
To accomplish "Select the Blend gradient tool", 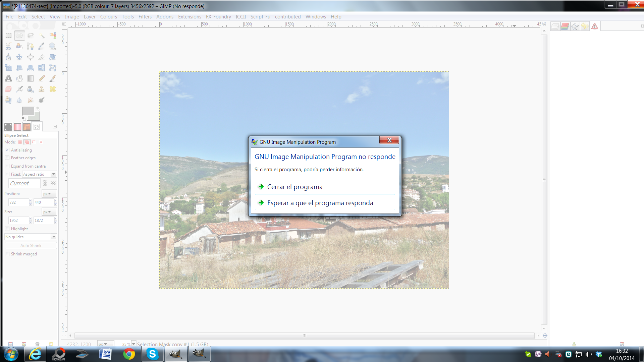I will (31, 78).
